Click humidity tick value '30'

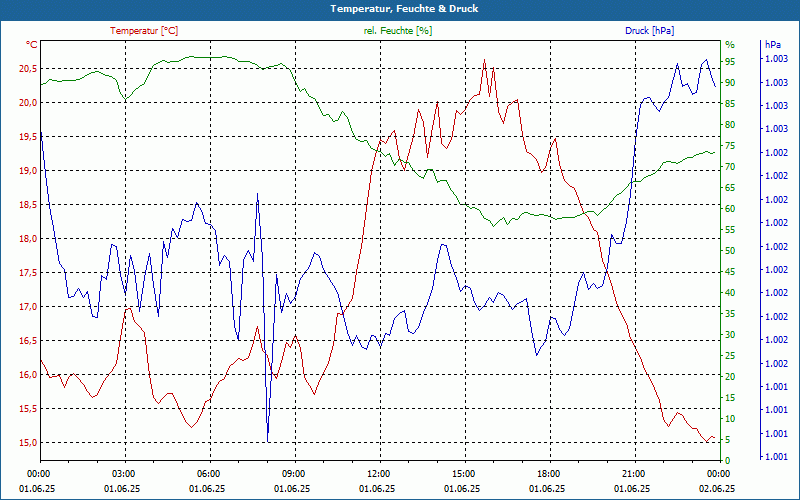(x=730, y=335)
